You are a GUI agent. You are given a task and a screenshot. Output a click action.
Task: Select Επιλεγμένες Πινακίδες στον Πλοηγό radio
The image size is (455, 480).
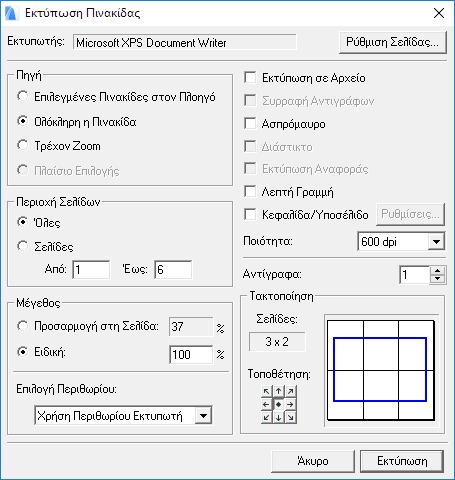(x=23, y=96)
